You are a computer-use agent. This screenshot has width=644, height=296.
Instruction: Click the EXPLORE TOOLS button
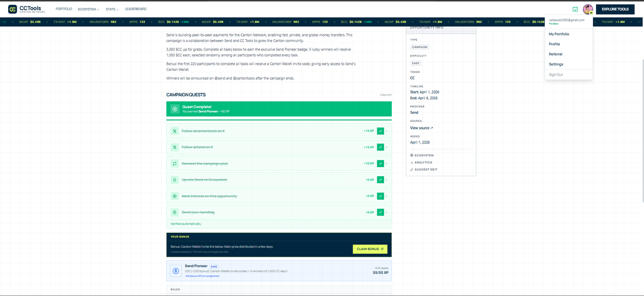(615, 9)
